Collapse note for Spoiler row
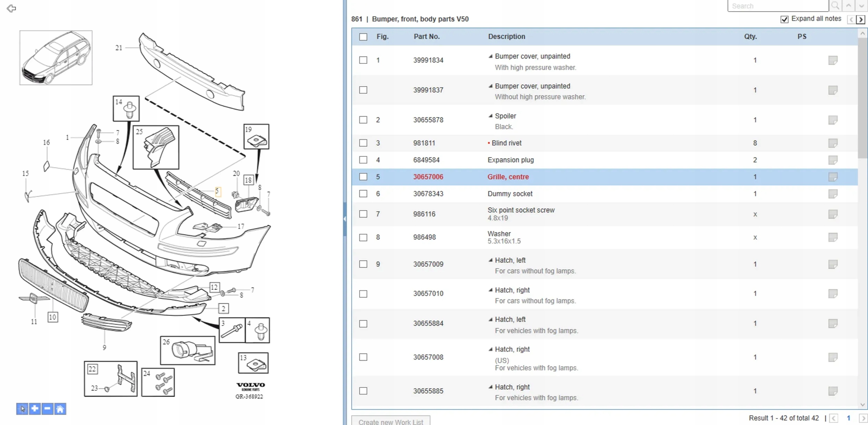This screenshot has width=868, height=425. [x=490, y=116]
